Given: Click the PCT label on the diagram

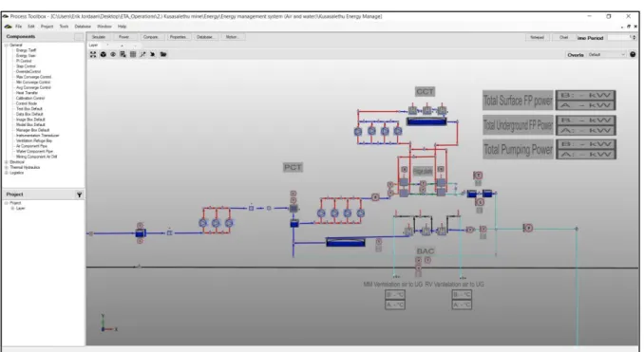Looking at the screenshot, I should pyautogui.click(x=293, y=167).
